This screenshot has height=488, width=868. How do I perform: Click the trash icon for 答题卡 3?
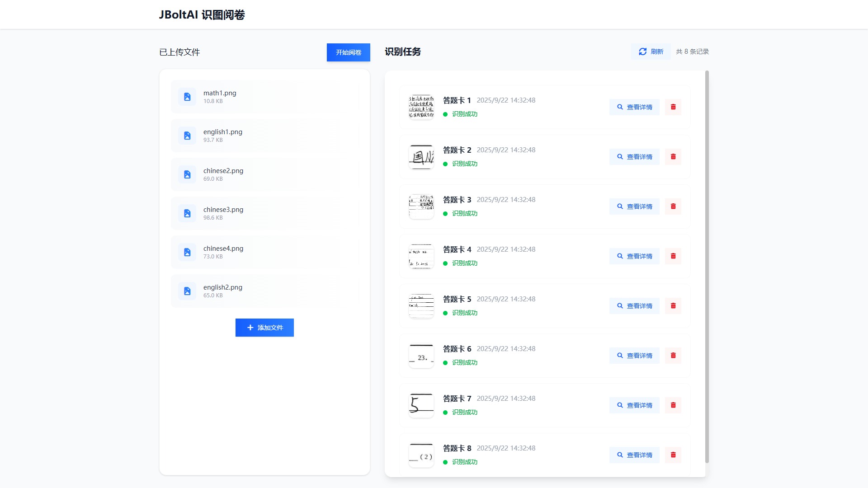pyautogui.click(x=673, y=206)
